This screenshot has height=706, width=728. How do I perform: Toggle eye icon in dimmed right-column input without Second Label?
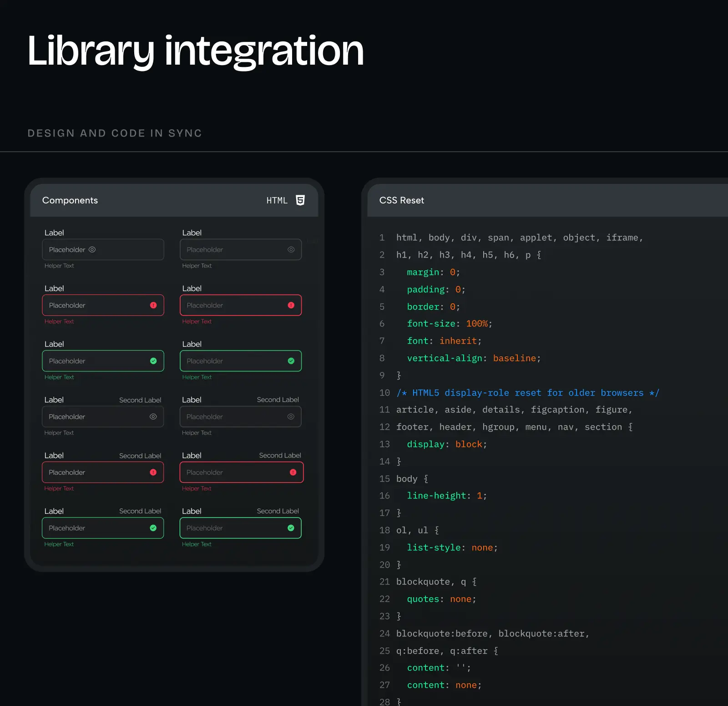click(x=291, y=249)
